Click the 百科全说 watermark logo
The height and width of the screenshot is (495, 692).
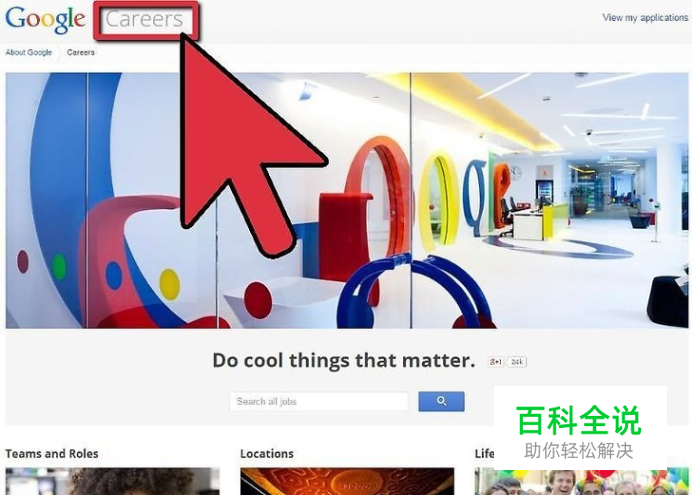(579, 420)
